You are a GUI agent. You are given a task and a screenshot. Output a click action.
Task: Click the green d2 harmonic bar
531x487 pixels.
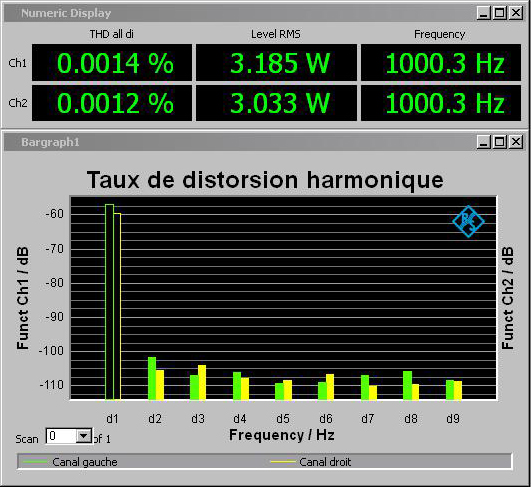[152, 378]
